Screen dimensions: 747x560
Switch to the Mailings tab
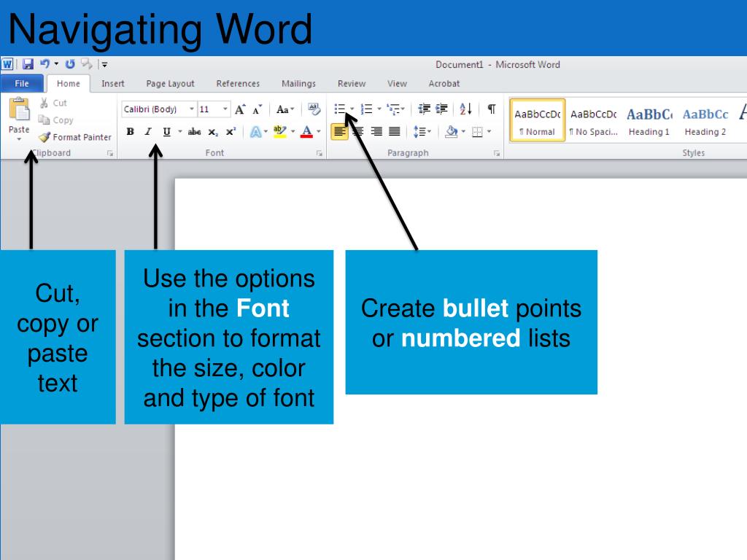tap(298, 84)
